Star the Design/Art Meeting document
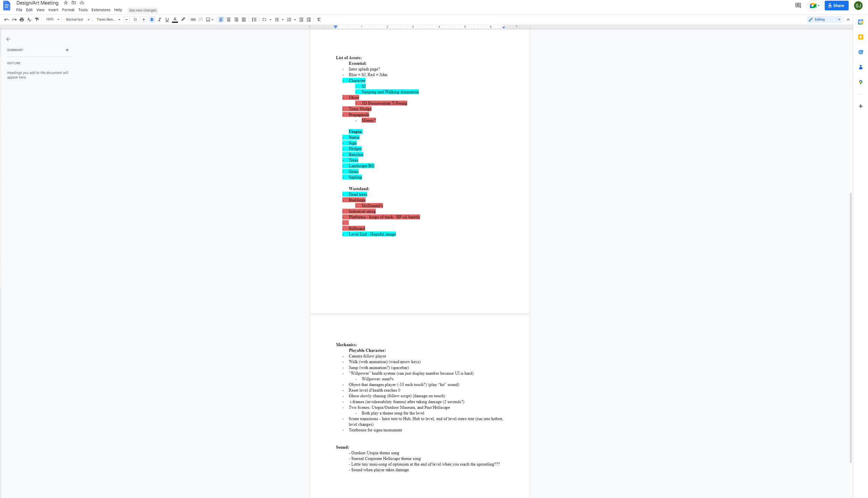Viewport: 868px width, 498px height. click(x=66, y=3)
